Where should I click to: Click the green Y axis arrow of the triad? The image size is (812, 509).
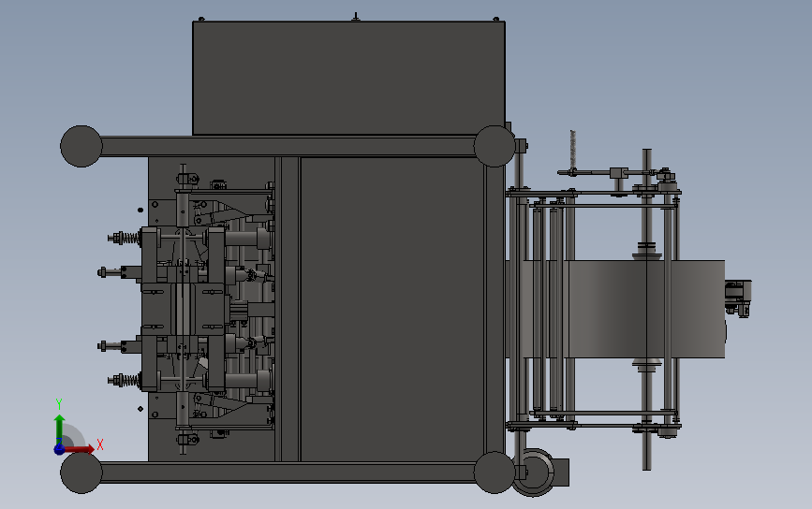pos(60,429)
